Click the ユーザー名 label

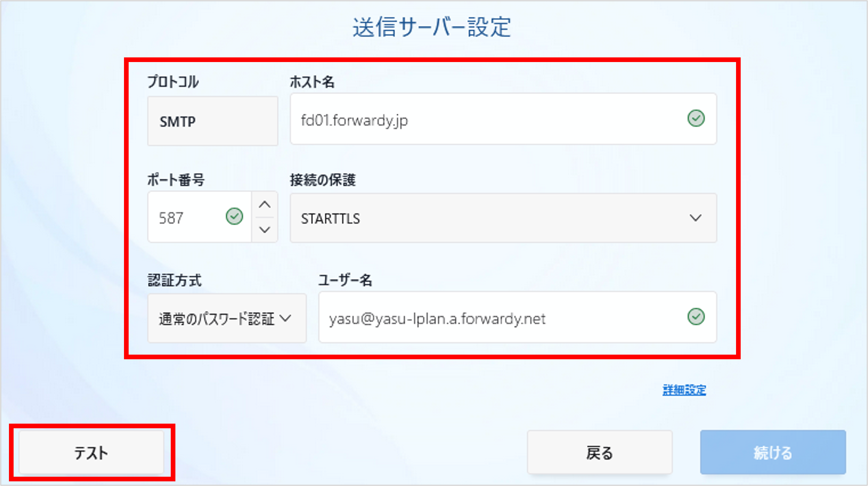pyautogui.click(x=345, y=280)
